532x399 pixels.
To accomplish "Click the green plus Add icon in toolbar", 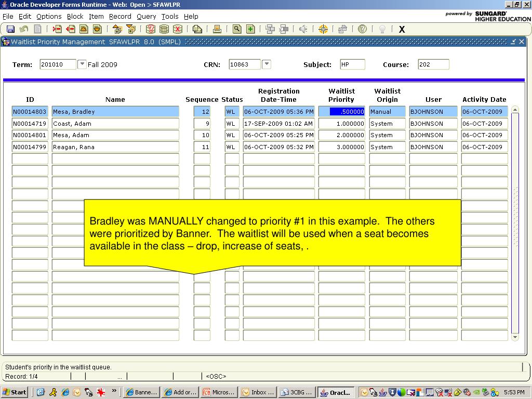I will pos(250,29).
